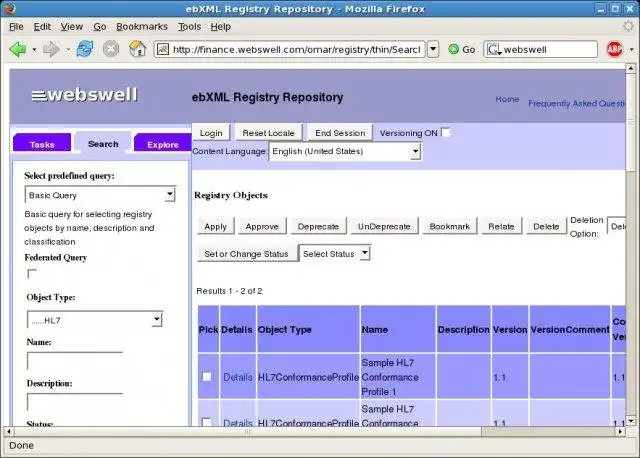The image size is (640, 458).
Task: Click the Version column header
Action: click(510, 329)
